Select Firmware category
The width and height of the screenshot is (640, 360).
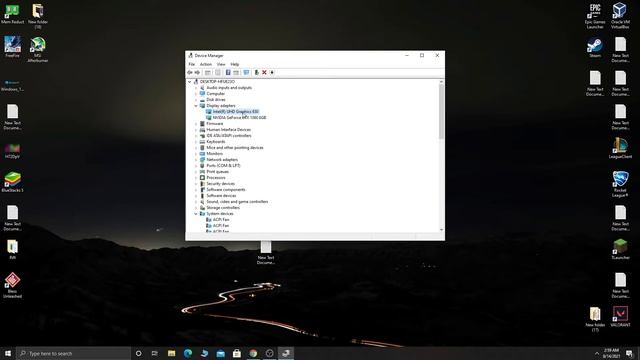(x=215, y=124)
